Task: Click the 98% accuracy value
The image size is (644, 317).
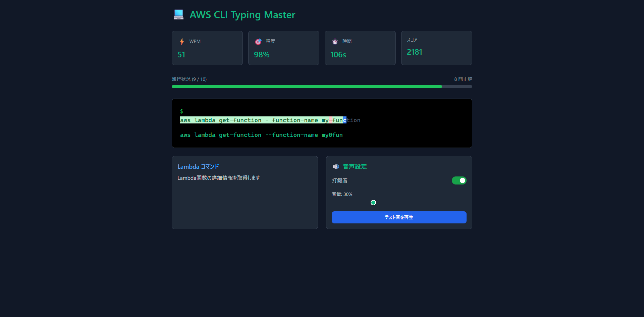Action: tap(262, 55)
